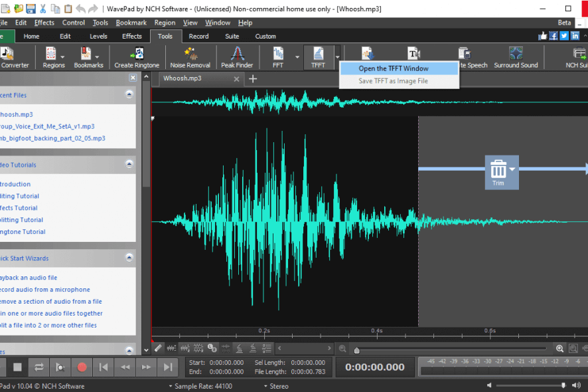
Task: Open the bigfoot_backing_part_02_05.mp3 recent file
Action: [52, 138]
